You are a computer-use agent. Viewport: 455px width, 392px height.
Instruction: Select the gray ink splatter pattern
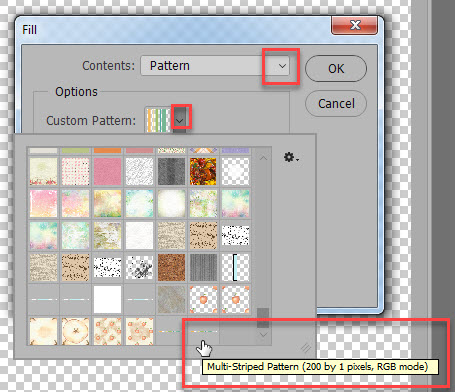point(139,267)
